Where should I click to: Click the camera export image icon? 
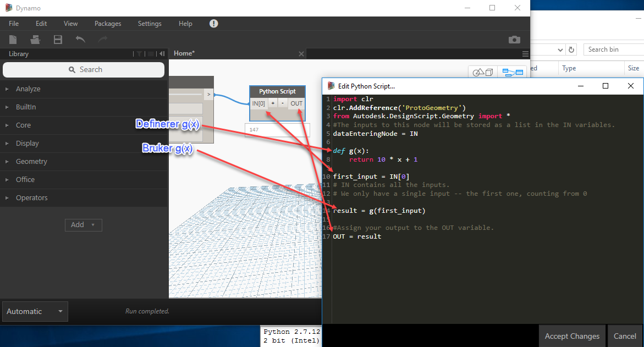[x=514, y=40]
